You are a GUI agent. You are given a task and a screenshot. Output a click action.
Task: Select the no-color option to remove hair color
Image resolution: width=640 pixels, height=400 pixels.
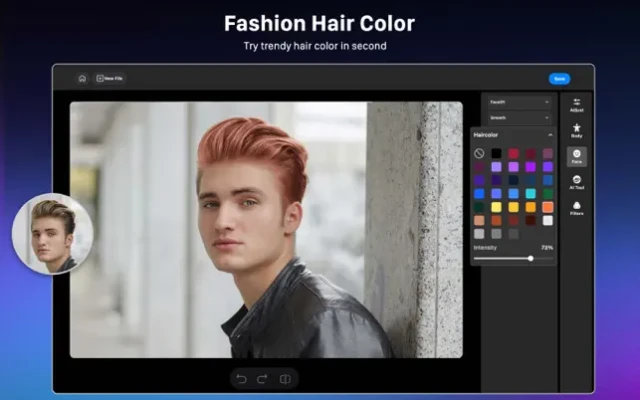pos(480,153)
